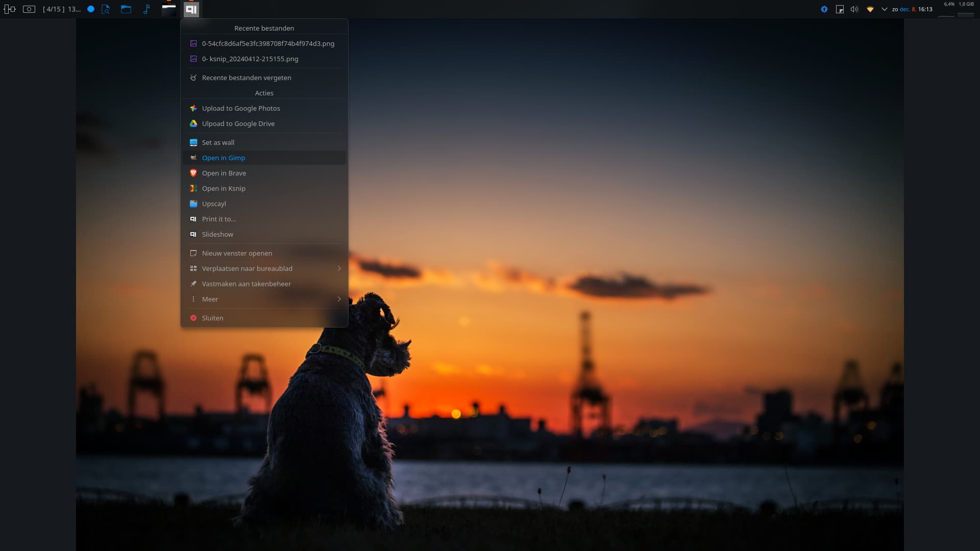Viewport: 980px width, 551px height.
Task: Open the Wi-Fi network tray icon
Action: click(870, 9)
